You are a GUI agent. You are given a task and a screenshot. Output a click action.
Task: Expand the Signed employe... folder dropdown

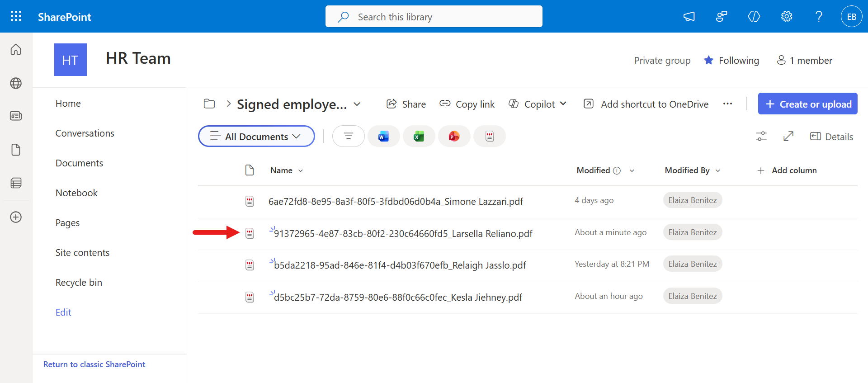pos(357,104)
